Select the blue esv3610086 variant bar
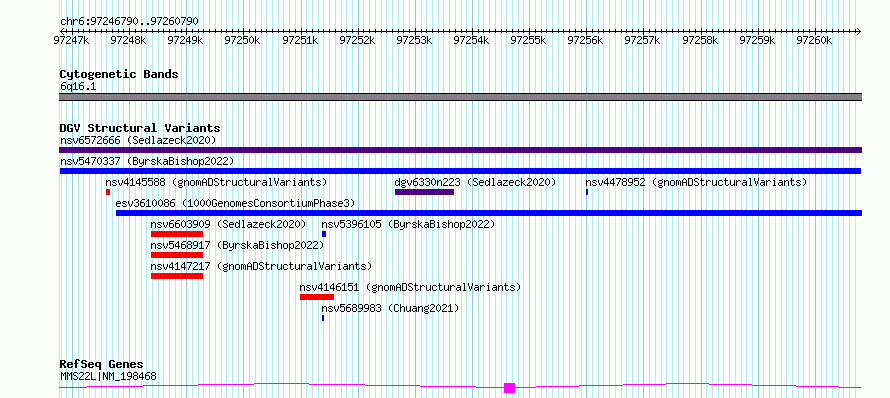Image resolution: width=890 pixels, height=398 pixels. tap(489, 213)
